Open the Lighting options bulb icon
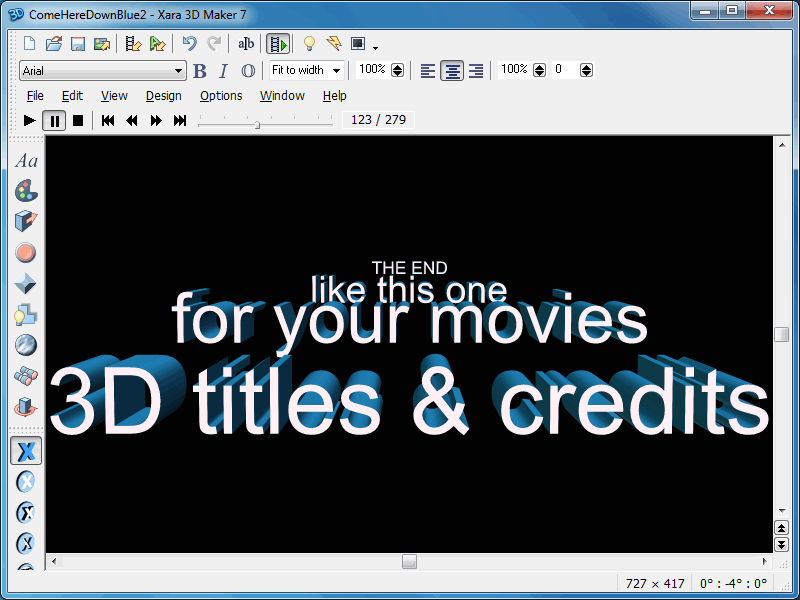 309,44
